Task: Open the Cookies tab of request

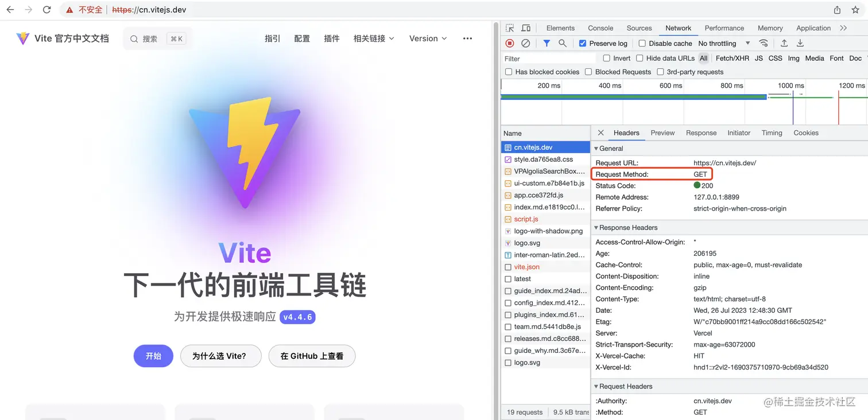Action: click(x=806, y=133)
